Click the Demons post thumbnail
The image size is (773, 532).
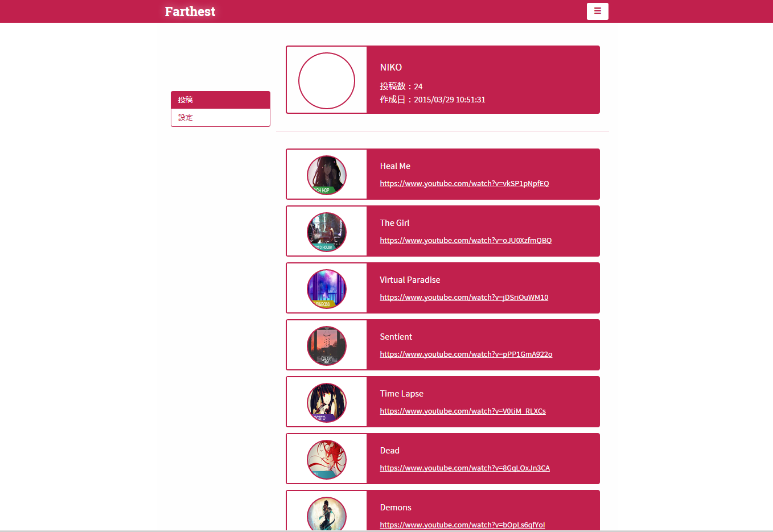[x=327, y=514]
